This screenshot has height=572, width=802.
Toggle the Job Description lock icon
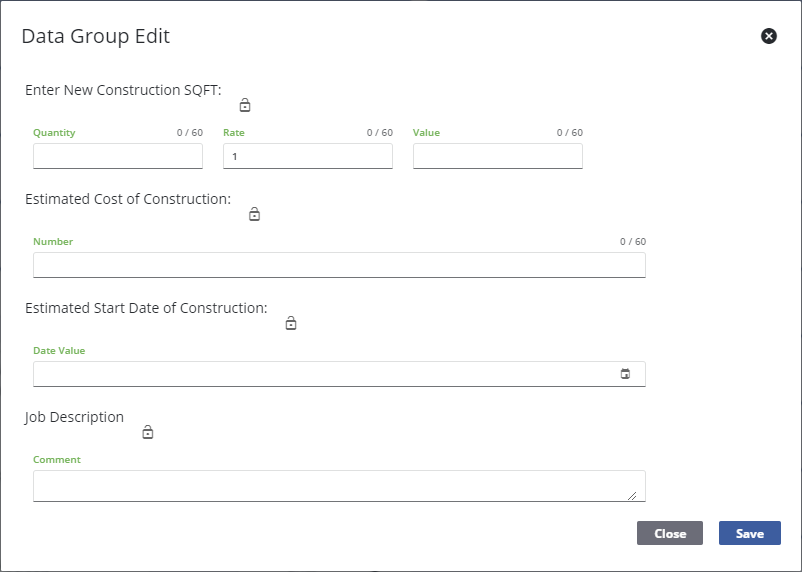click(x=148, y=432)
